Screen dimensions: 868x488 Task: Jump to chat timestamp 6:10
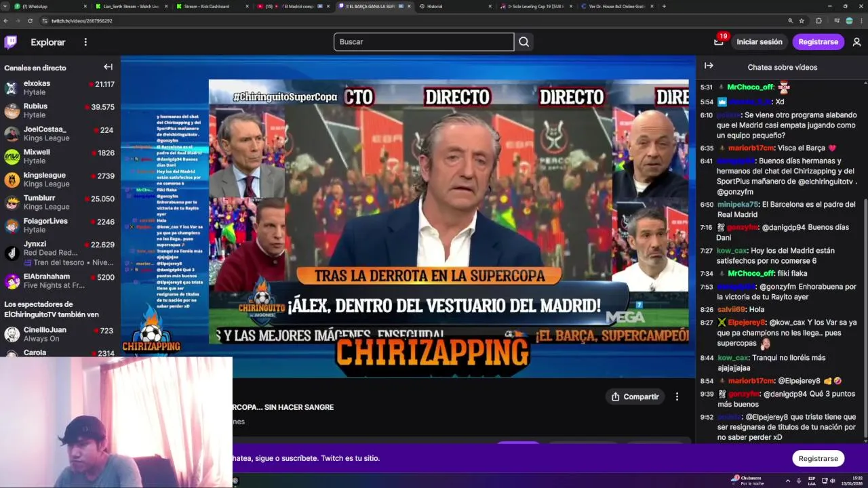click(706, 115)
